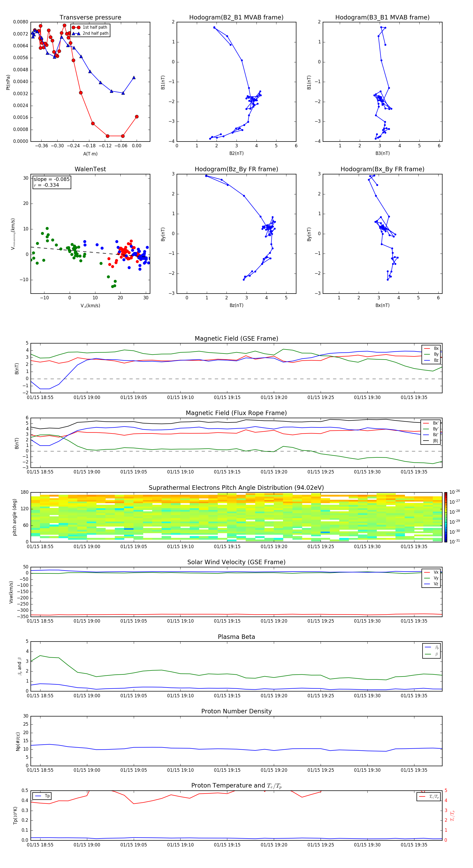The image size is (473, 868).
Task: Click the 'Hodogram(Bx_By FR frame)' title
Action: [382, 169]
